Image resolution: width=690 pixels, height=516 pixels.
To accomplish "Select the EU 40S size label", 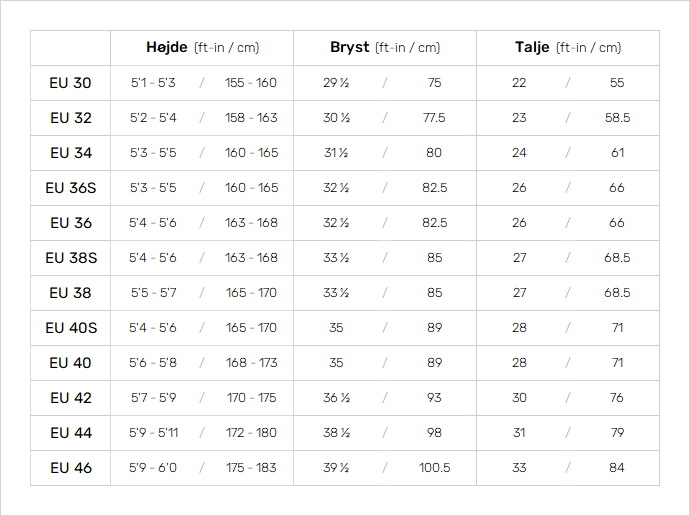I will (x=71, y=328).
